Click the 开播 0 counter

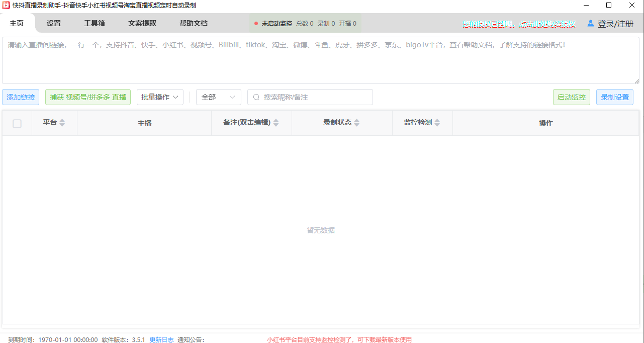click(347, 24)
